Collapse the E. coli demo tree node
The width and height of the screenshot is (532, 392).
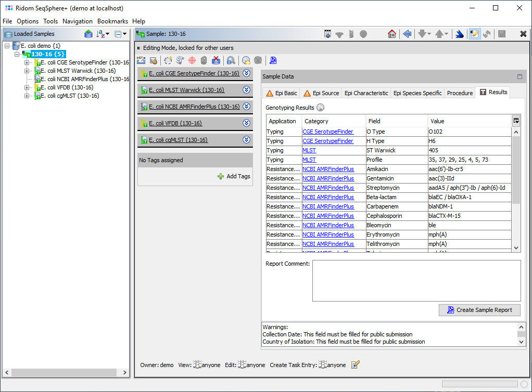click(x=7, y=46)
